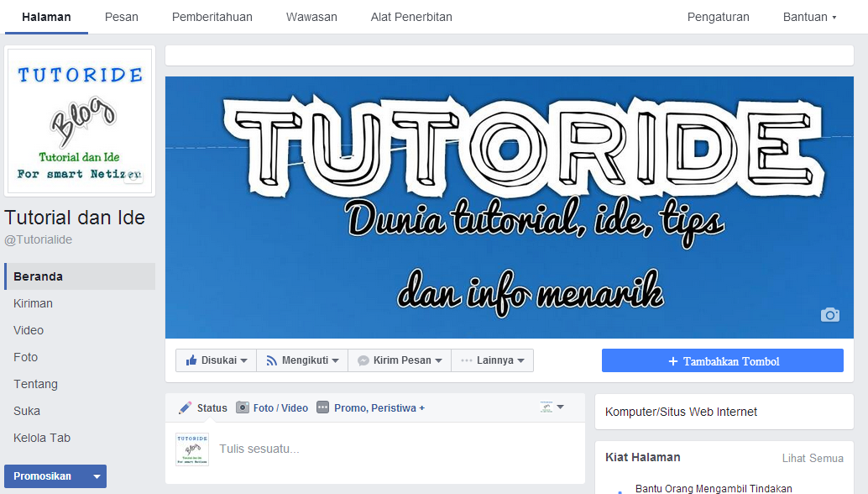Open Kiriman from the left sidebar
The width and height of the screenshot is (868, 494).
point(32,302)
